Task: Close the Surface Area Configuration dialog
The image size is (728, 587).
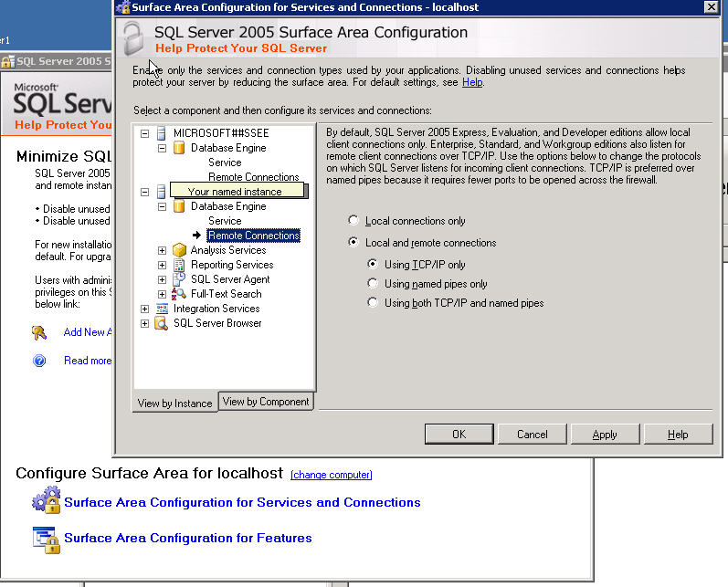Action: pos(711,7)
